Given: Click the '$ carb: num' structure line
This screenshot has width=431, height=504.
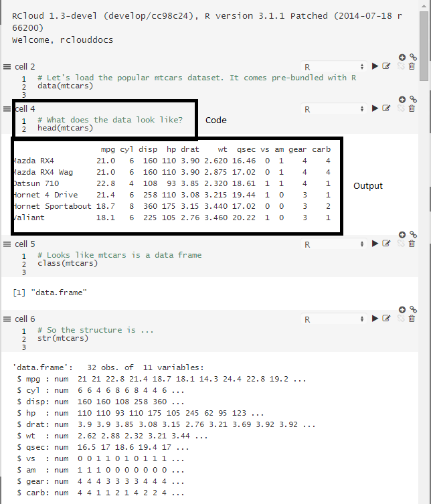Looking at the screenshot, I should coord(100,493).
